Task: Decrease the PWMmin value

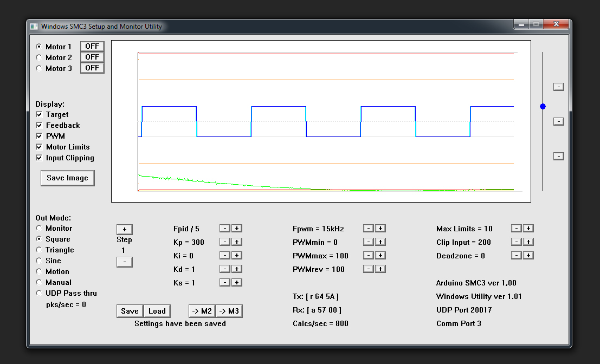Action: (x=369, y=242)
